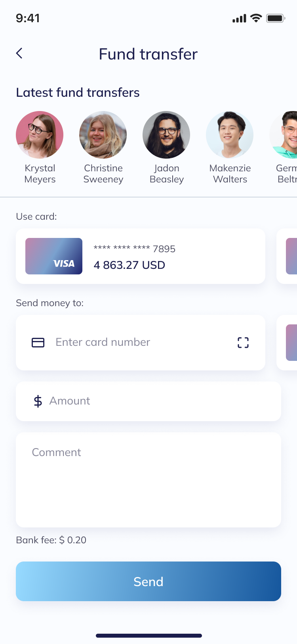Image resolution: width=297 pixels, height=644 pixels.
Task: Select Christine Sweeney's avatar
Action: click(x=103, y=134)
